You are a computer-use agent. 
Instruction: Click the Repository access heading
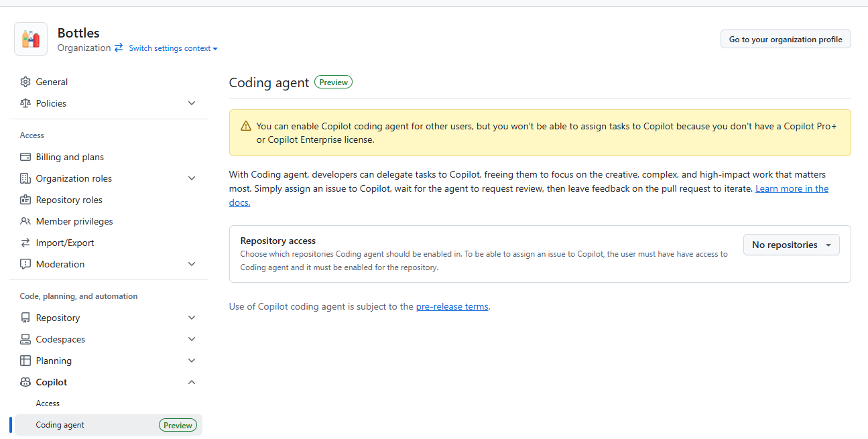coord(278,241)
